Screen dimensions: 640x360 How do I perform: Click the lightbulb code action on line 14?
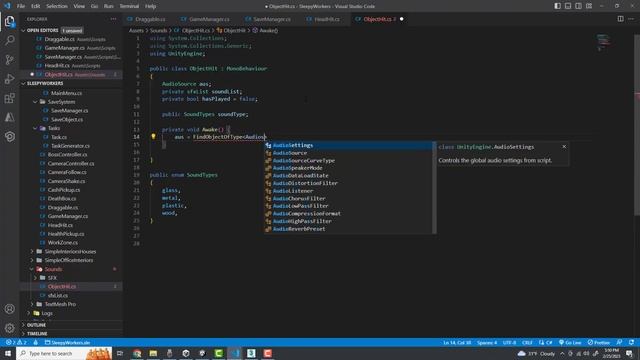[x=153, y=137]
